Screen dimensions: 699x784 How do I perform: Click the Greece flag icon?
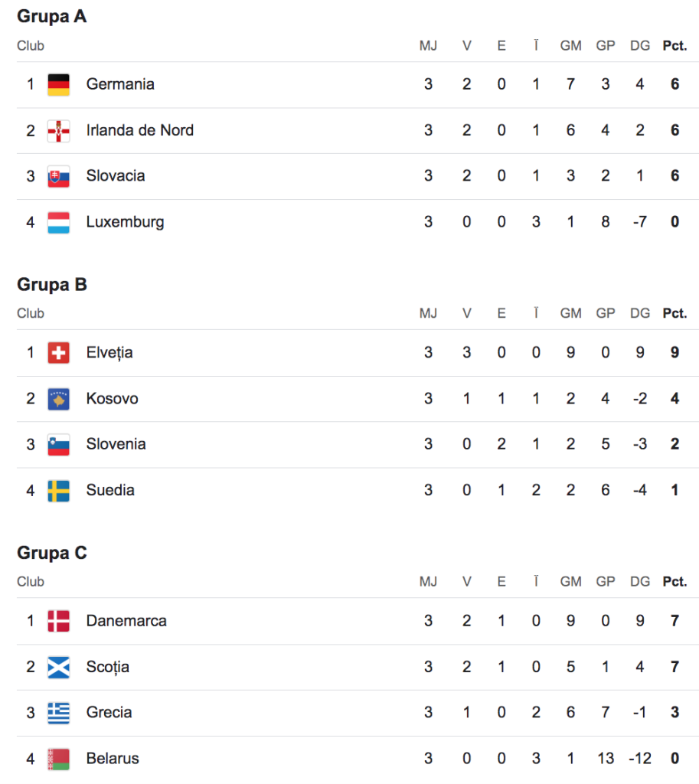coord(58,713)
